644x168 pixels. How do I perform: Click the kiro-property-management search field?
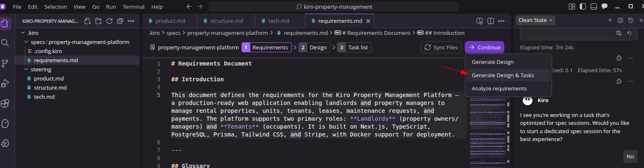333,7
